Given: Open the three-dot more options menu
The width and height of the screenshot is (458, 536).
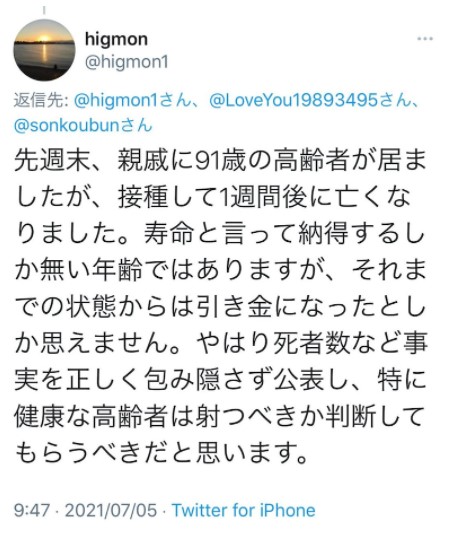Looking at the screenshot, I should pyautogui.click(x=425, y=39).
